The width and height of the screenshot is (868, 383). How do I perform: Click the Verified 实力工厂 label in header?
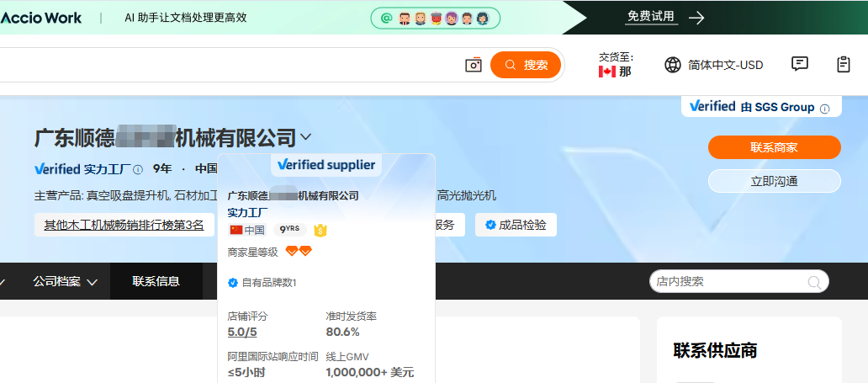(x=82, y=168)
